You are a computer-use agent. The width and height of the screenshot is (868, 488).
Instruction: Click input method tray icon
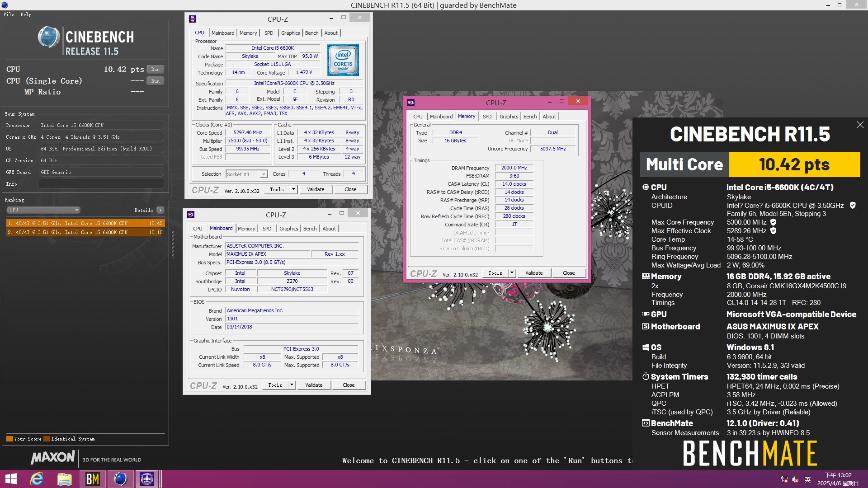(807, 479)
